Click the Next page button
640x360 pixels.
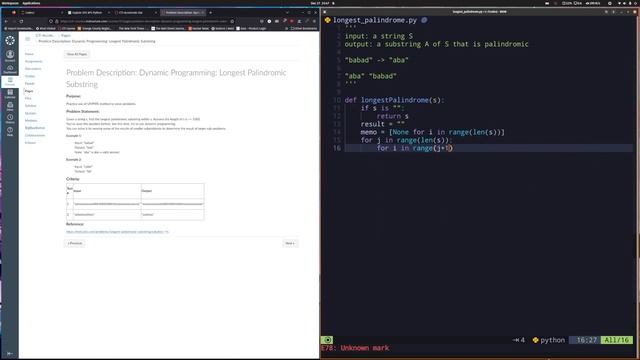pos(290,243)
